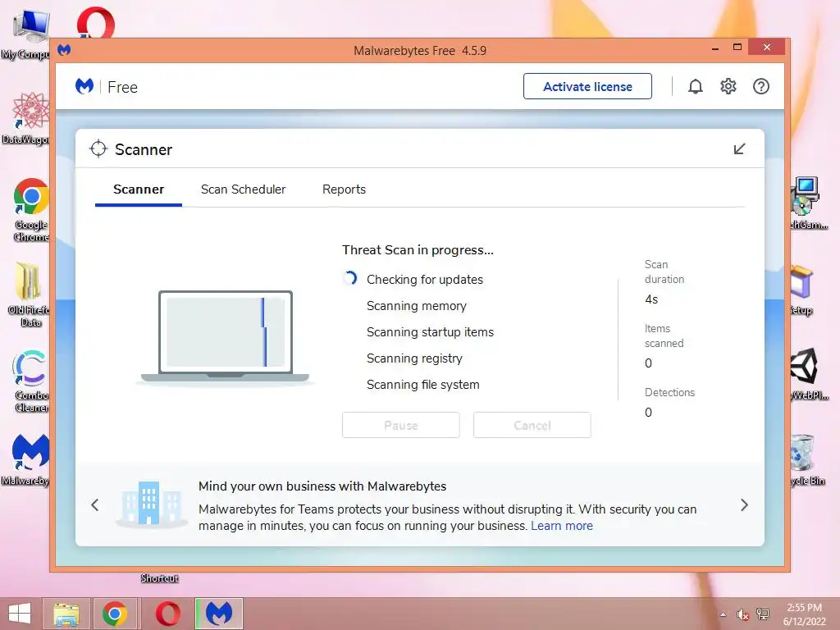Open the help question mark icon
Viewport: 840px width, 630px height.
[x=760, y=86]
